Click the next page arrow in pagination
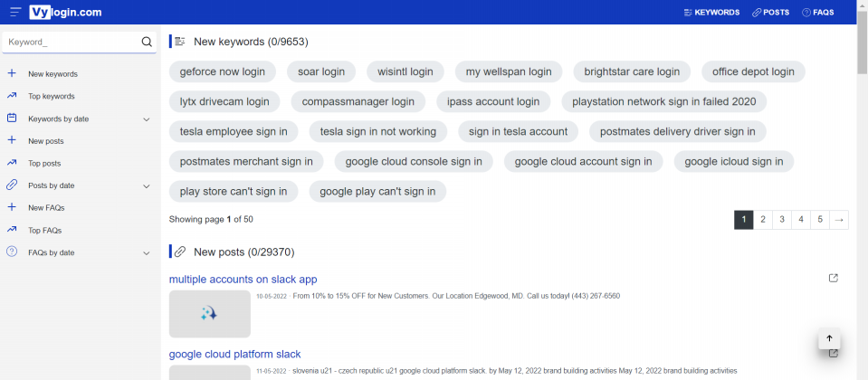868x380 pixels. pos(839,220)
